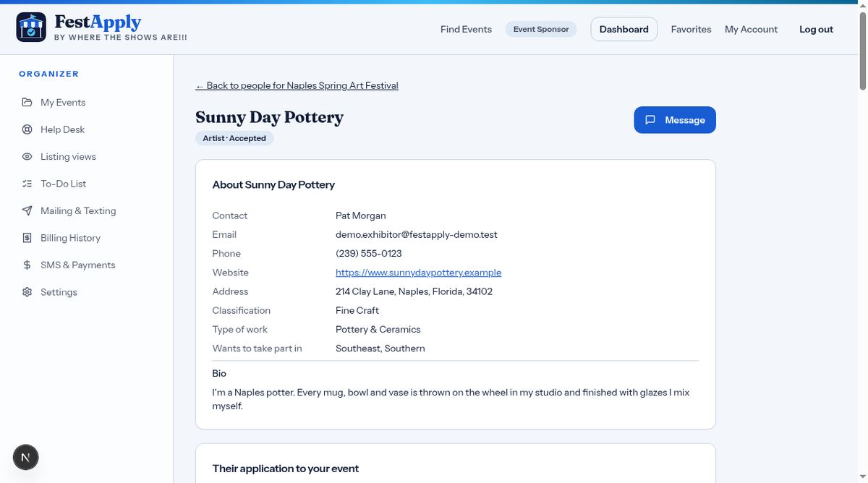Click the SMS & Payments dollar icon

(27, 265)
